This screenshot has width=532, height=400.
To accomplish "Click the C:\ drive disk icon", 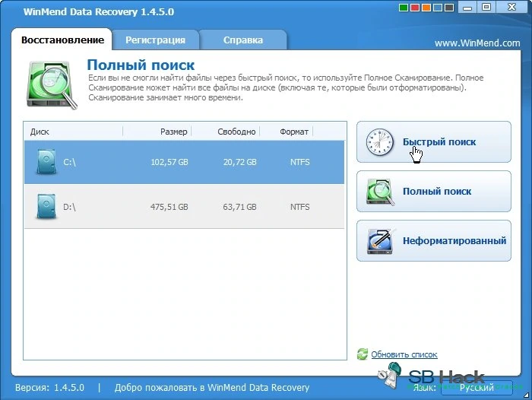I will point(46,162).
